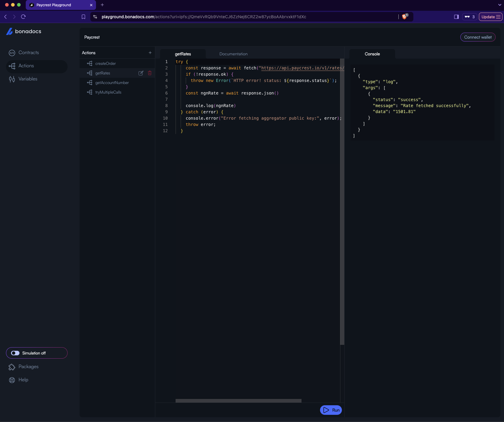The image size is (504, 422).
Task: Click the console.error code line
Action: [x=264, y=118]
